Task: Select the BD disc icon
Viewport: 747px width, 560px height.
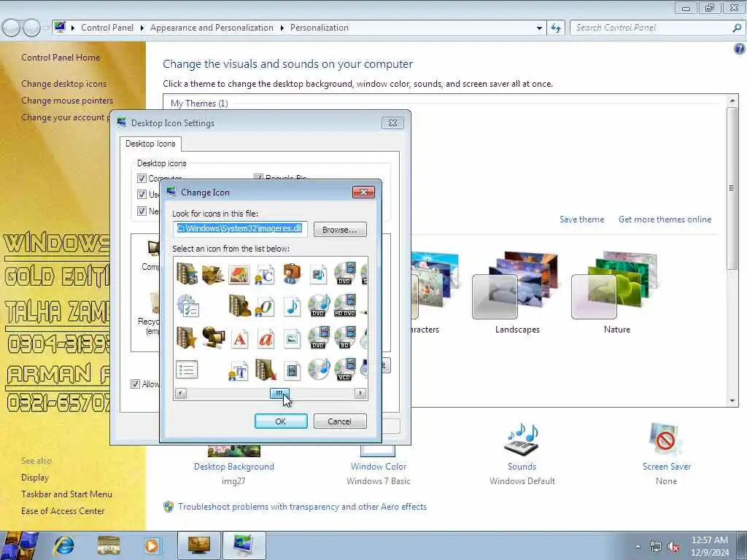Action: point(345,338)
